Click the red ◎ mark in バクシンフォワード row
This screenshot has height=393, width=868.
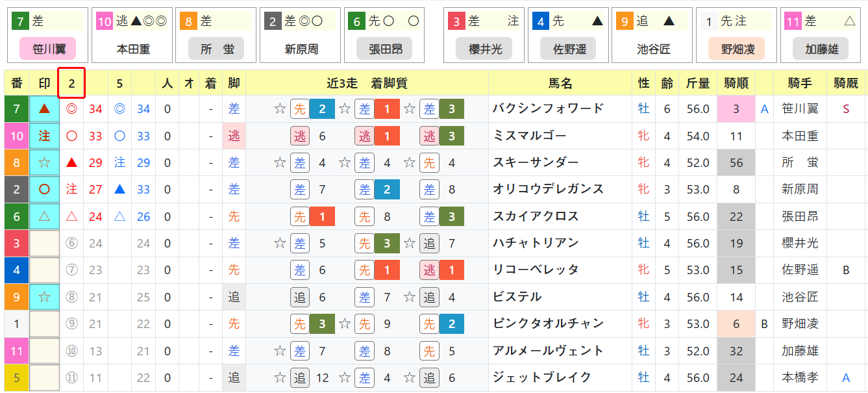pos(71,108)
